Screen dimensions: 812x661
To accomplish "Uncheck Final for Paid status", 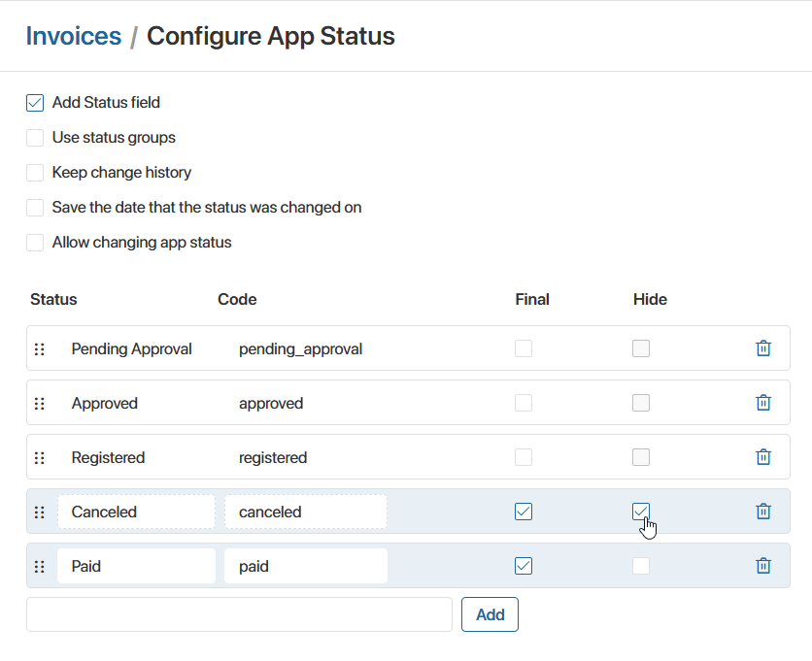I will point(524,566).
